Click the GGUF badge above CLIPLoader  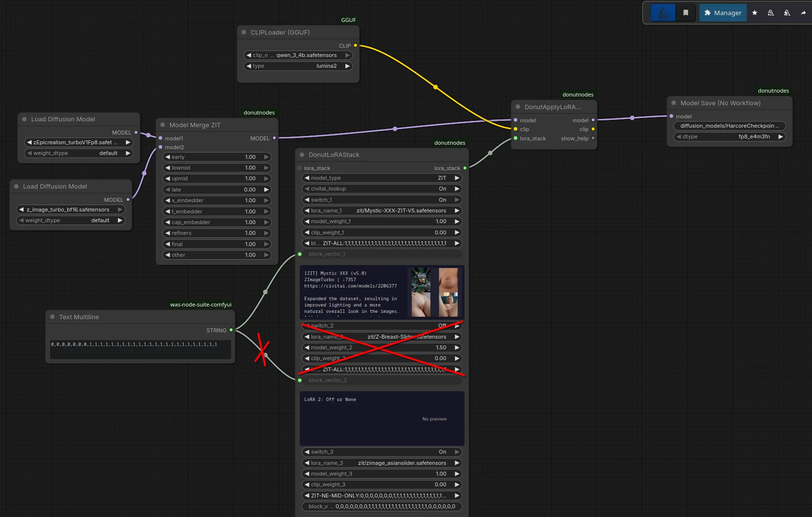(x=348, y=20)
